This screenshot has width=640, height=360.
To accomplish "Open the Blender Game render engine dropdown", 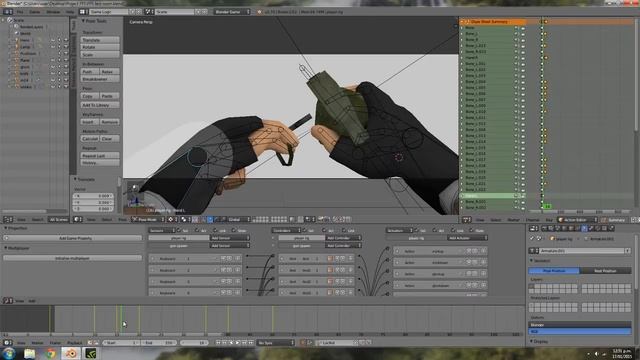I will pyautogui.click(x=232, y=12).
